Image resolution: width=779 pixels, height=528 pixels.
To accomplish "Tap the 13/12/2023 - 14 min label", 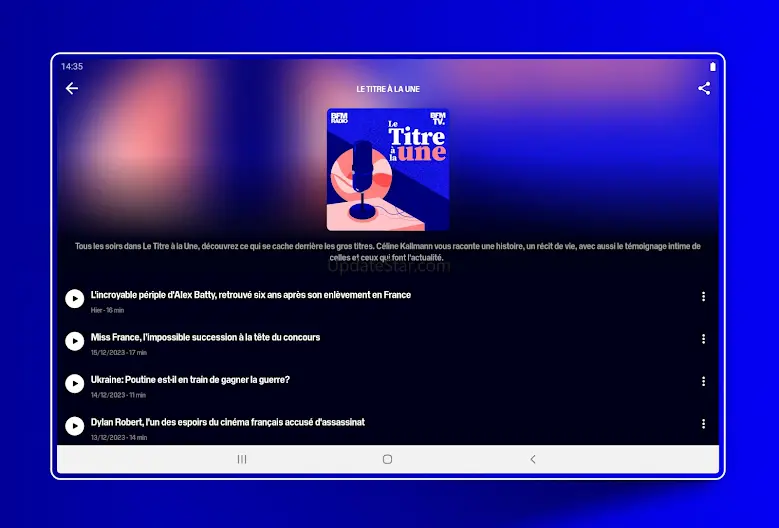I will [x=119, y=438].
